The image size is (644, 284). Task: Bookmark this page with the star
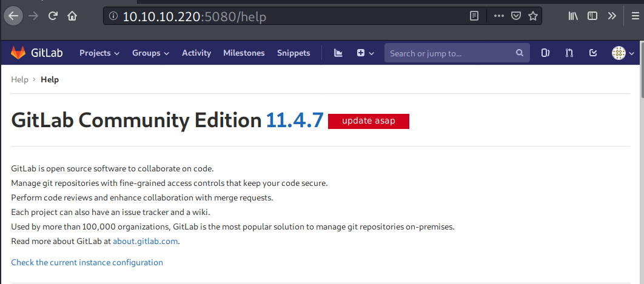(533, 16)
